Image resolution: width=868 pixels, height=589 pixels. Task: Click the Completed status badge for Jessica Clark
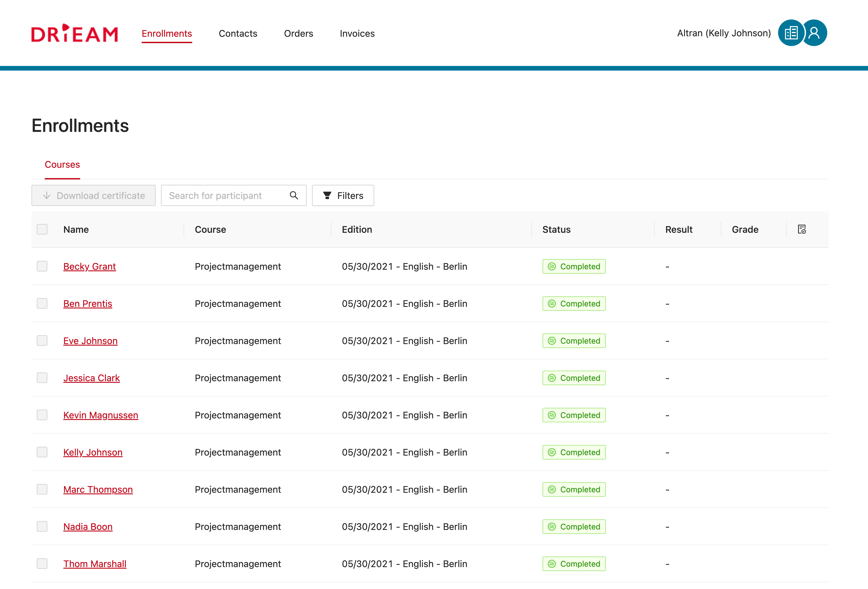tap(574, 378)
